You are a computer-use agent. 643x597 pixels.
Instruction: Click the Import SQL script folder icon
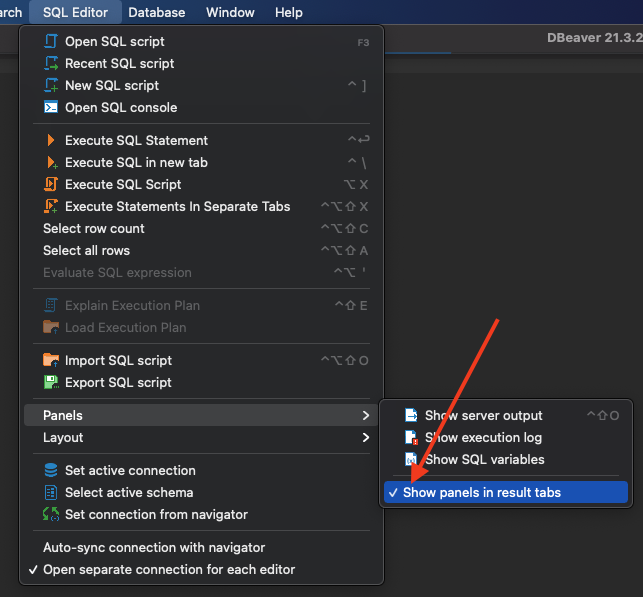pos(51,360)
